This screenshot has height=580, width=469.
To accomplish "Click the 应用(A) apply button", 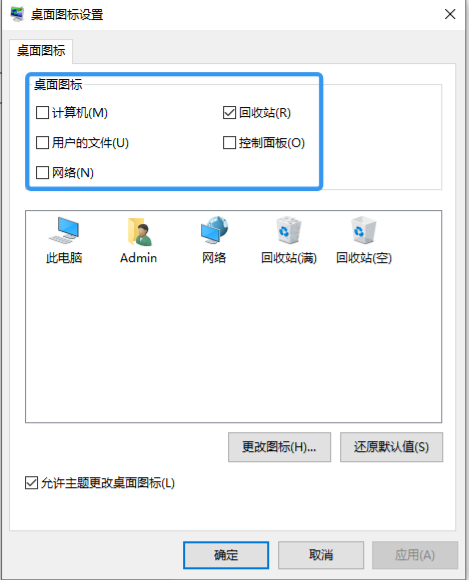I will tap(415, 555).
